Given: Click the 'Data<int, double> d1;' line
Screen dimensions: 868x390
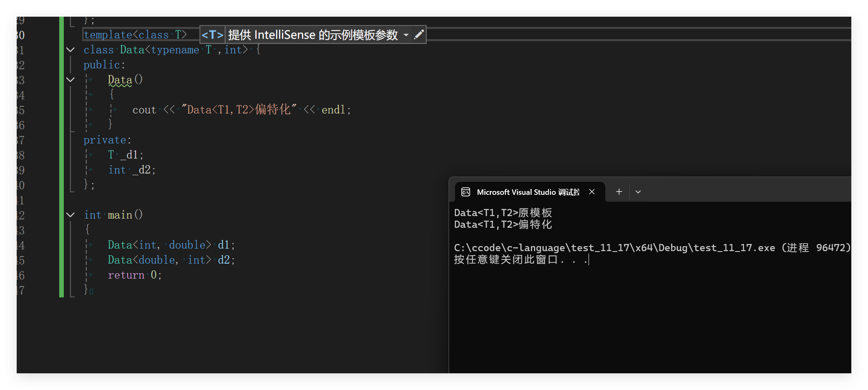Looking at the screenshot, I should [171, 245].
